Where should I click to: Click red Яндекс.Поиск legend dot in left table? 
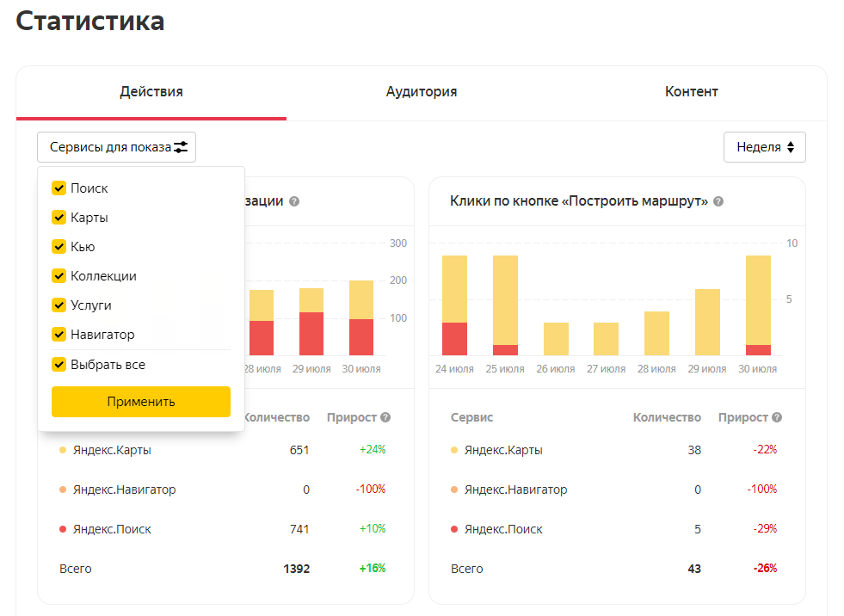point(63,529)
